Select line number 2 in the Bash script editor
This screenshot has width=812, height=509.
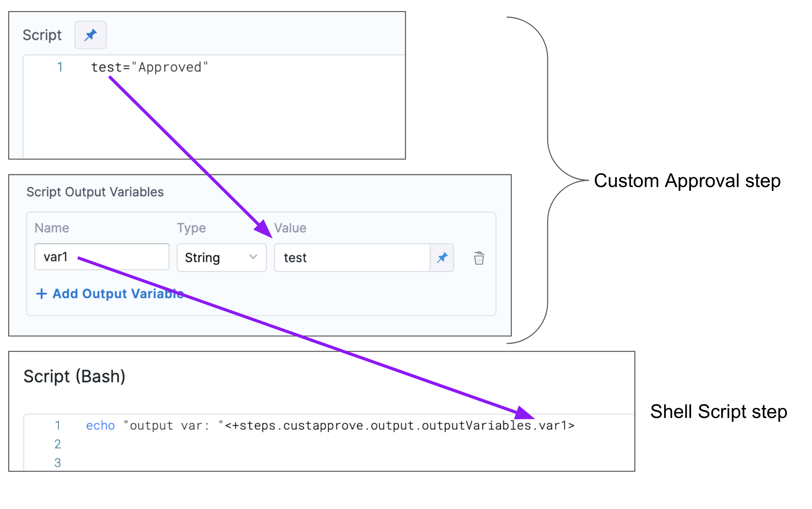pos(57,444)
